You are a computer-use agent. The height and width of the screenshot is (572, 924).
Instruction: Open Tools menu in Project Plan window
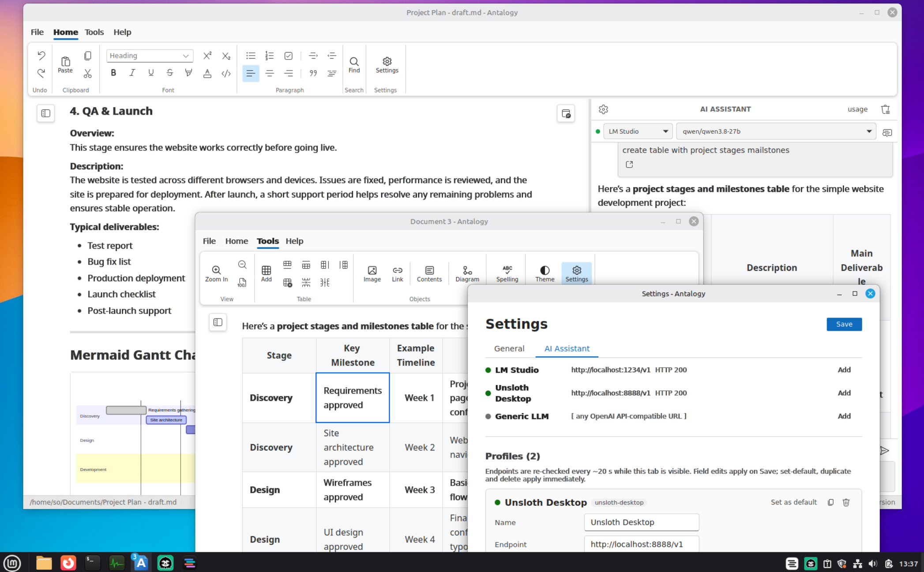94,32
